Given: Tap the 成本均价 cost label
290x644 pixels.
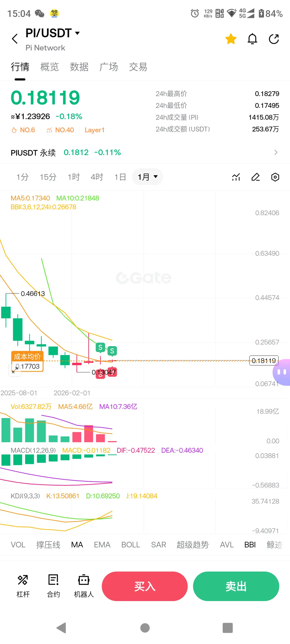Looking at the screenshot, I should tap(27, 356).
